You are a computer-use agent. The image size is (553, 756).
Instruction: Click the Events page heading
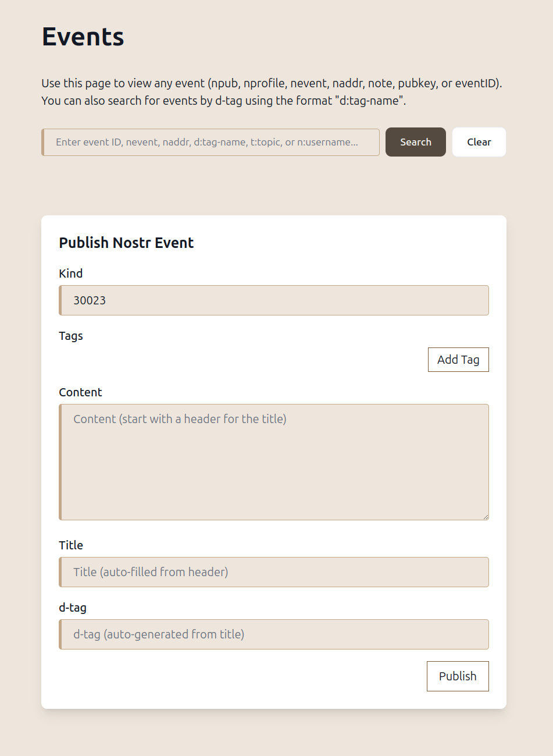pos(83,37)
